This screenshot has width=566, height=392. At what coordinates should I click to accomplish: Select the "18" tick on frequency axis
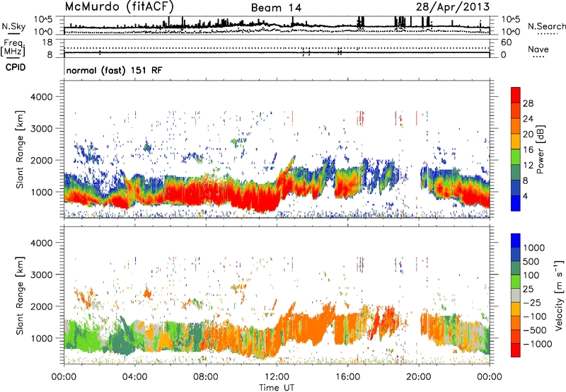(x=47, y=42)
